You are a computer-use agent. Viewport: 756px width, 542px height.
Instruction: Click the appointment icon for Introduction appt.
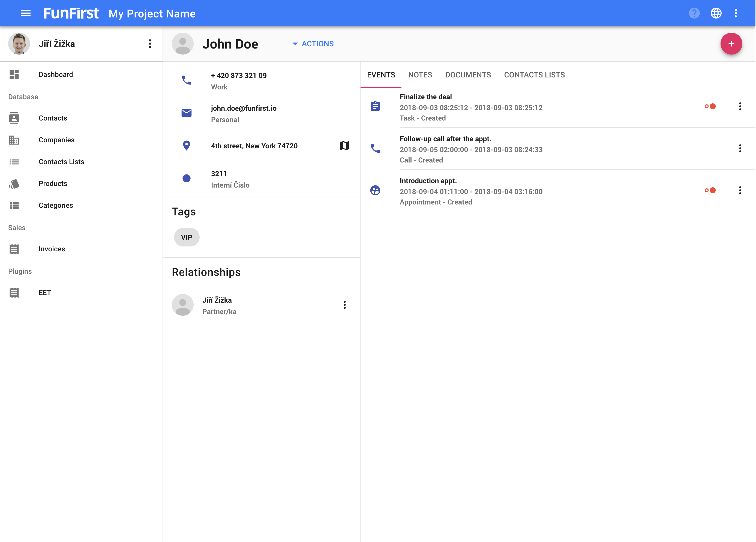pyautogui.click(x=375, y=190)
